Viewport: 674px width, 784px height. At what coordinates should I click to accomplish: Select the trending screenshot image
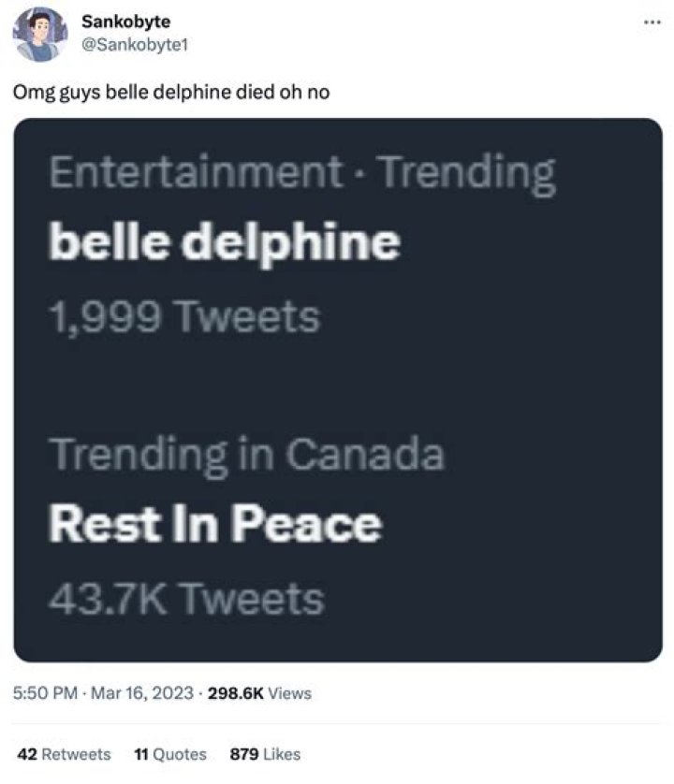point(337,393)
